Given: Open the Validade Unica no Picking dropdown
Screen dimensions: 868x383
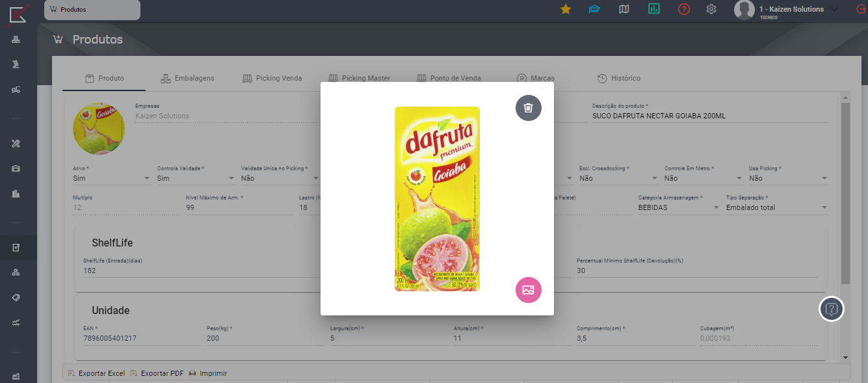Looking at the screenshot, I should pyautogui.click(x=280, y=178).
